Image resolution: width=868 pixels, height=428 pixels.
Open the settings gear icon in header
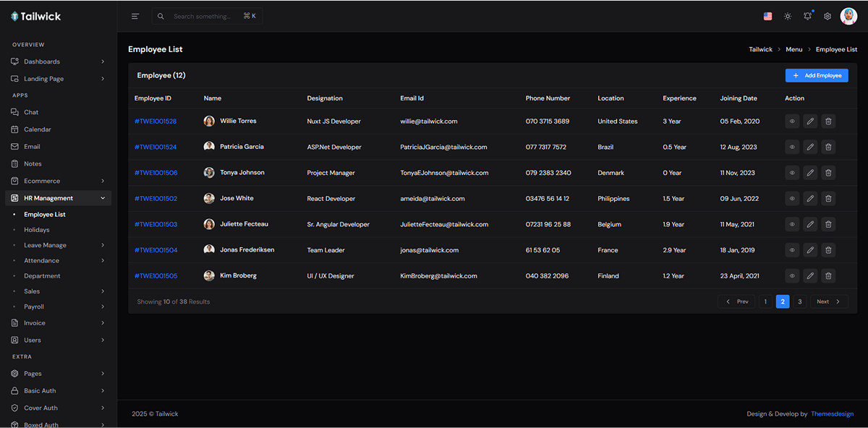[x=827, y=16]
